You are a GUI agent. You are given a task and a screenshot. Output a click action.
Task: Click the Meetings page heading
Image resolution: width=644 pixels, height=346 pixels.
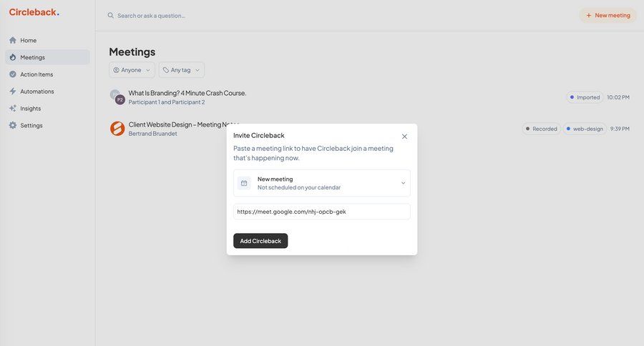point(132,51)
